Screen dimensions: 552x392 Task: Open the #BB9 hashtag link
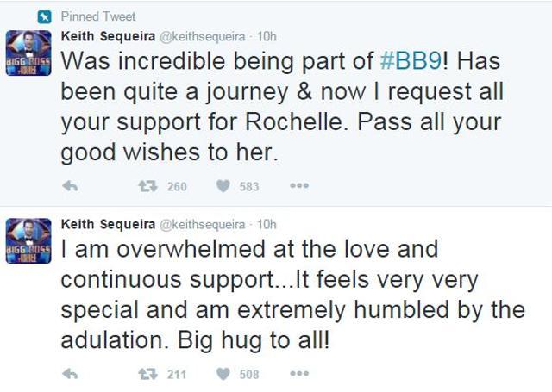(411, 61)
